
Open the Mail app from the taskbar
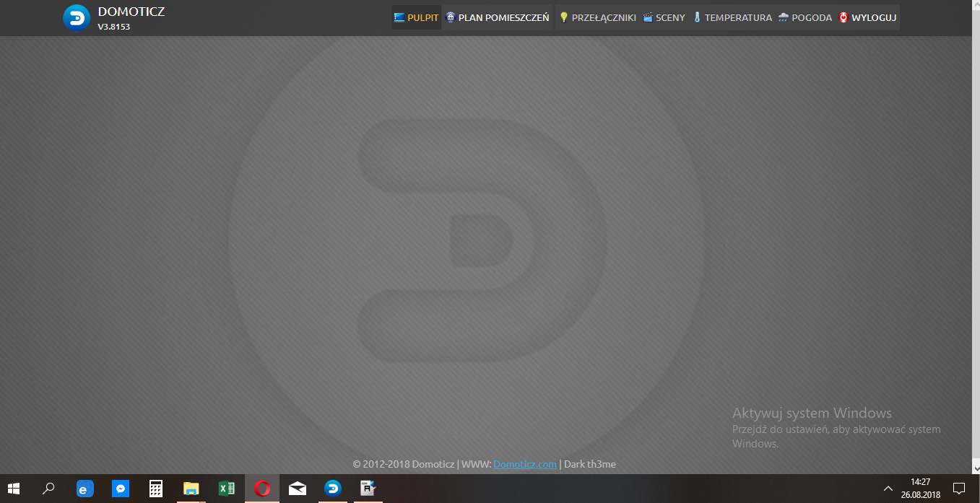tap(298, 489)
